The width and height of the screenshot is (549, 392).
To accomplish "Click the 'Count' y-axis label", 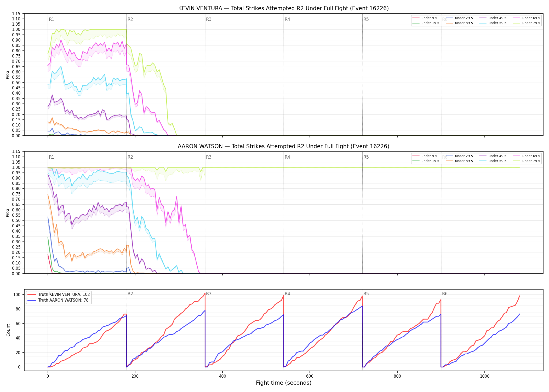I will (8, 330).
